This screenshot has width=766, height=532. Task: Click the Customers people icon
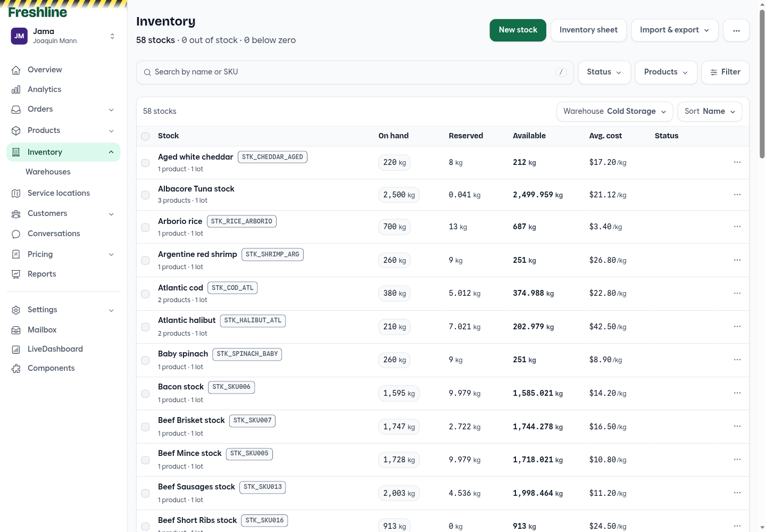tap(16, 213)
